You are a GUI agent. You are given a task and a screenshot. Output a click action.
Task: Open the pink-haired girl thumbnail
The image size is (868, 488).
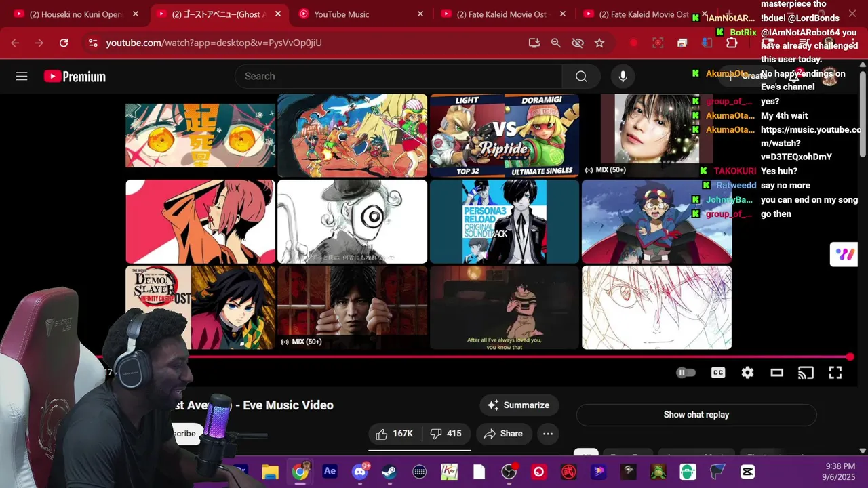pyautogui.click(x=200, y=222)
